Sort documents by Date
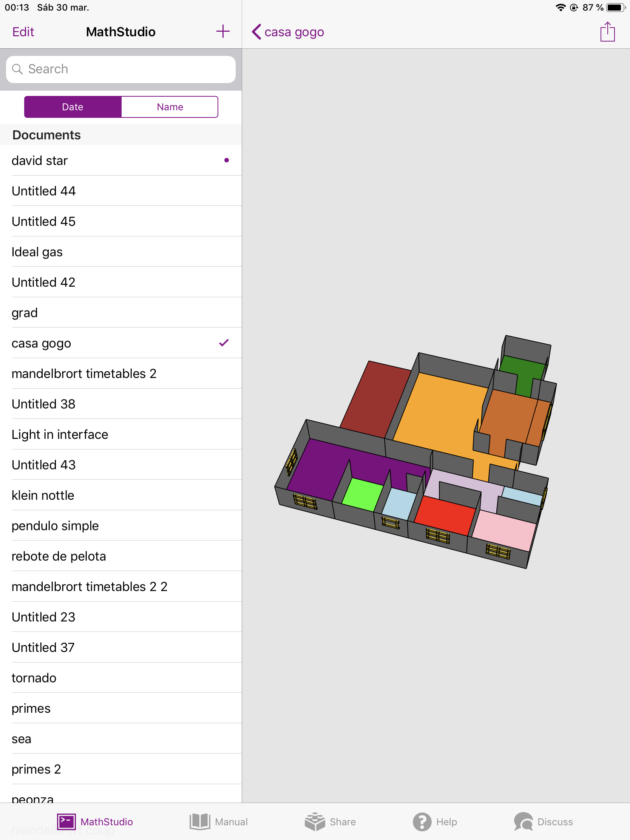This screenshot has width=630, height=840. pyautogui.click(x=73, y=107)
